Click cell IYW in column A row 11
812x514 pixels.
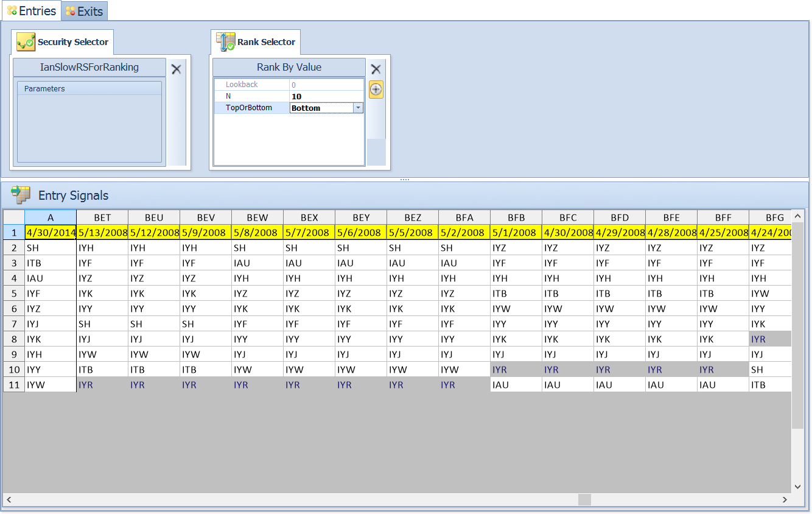(51, 385)
